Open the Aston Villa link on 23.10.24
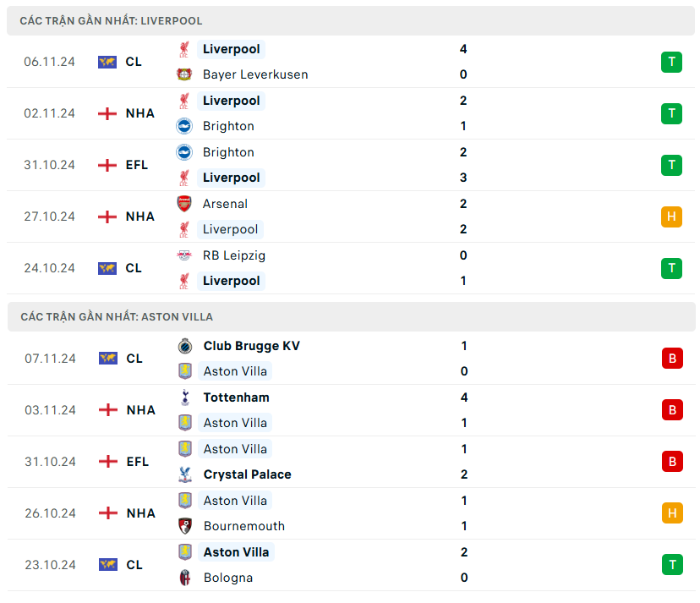 click(x=236, y=552)
